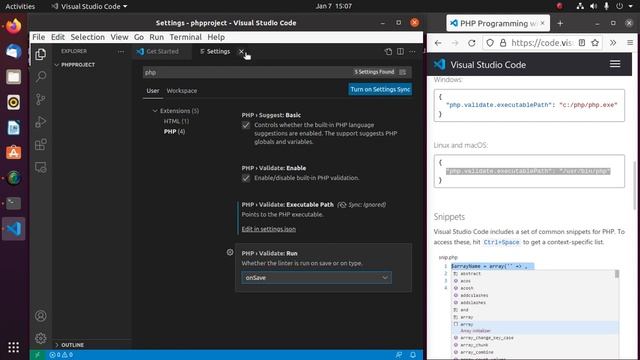Show Applications grid in the dock
This screenshot has width=640, height=360.
click(13, 347)
